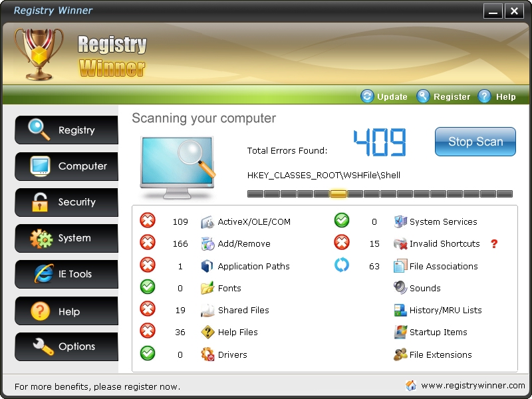The width and height of the screenshot is (532, 399).
Task: Click the red error indicator beside Add/Remove
Action: coord(148,244)
